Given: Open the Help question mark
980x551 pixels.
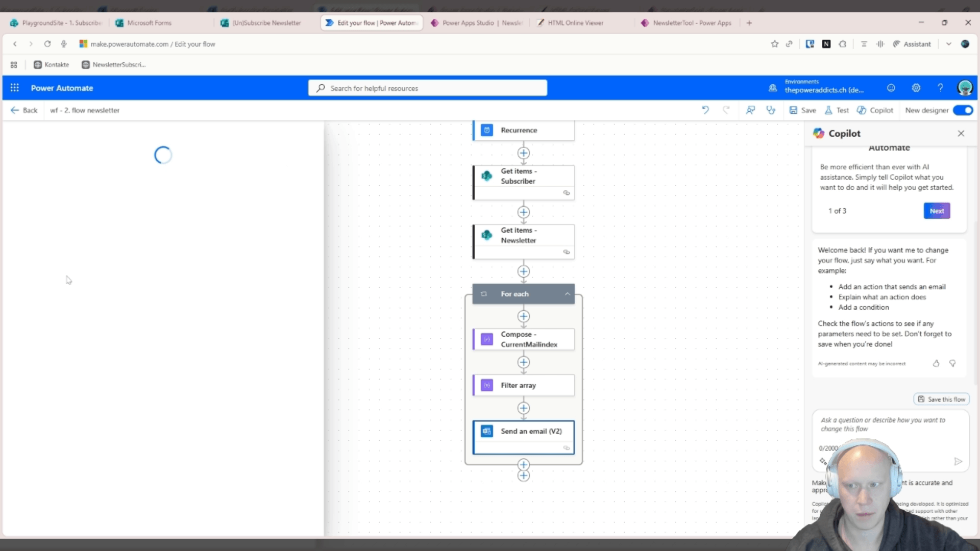Looking at the screenshot, I should tap(940, 88).
